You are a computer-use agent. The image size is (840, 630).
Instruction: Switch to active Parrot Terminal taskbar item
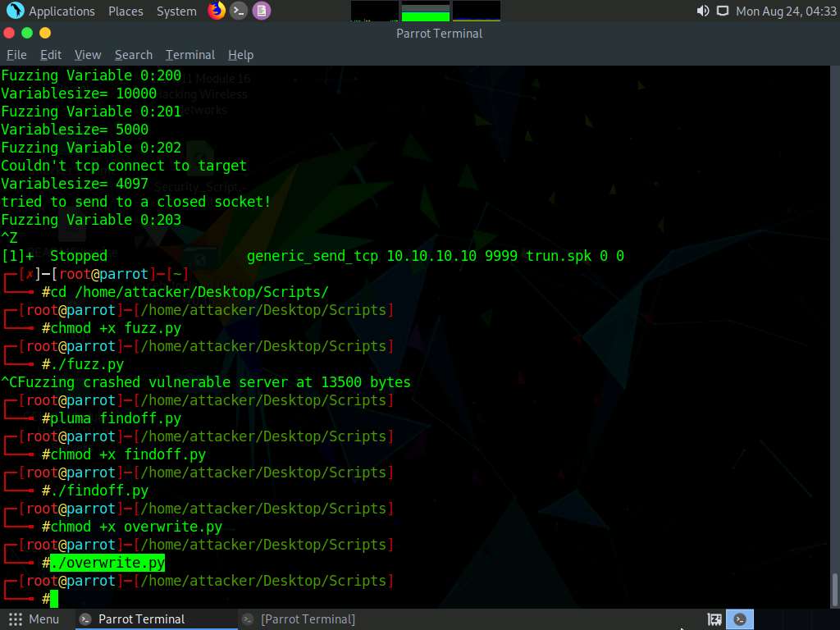pos(155,619)
